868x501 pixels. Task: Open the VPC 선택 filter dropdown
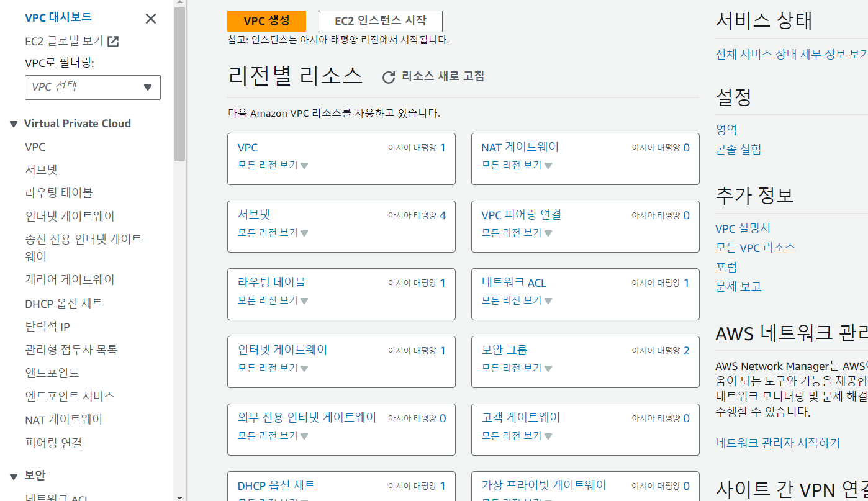(93, 88)
